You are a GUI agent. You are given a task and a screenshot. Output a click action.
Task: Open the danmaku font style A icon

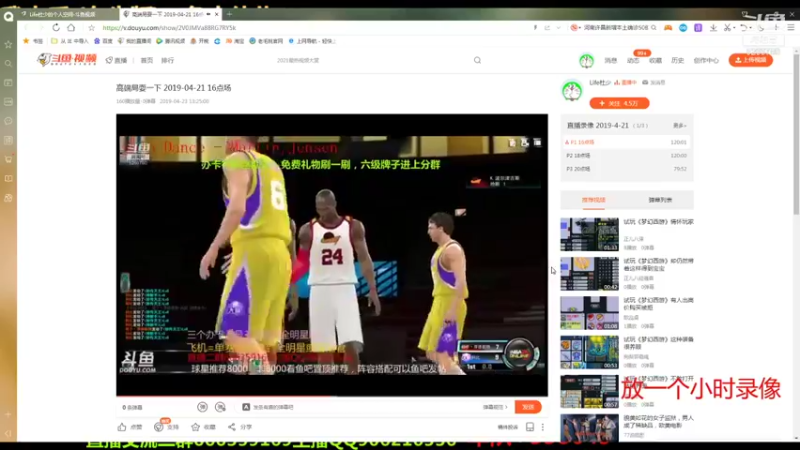[x=246, y=407]
